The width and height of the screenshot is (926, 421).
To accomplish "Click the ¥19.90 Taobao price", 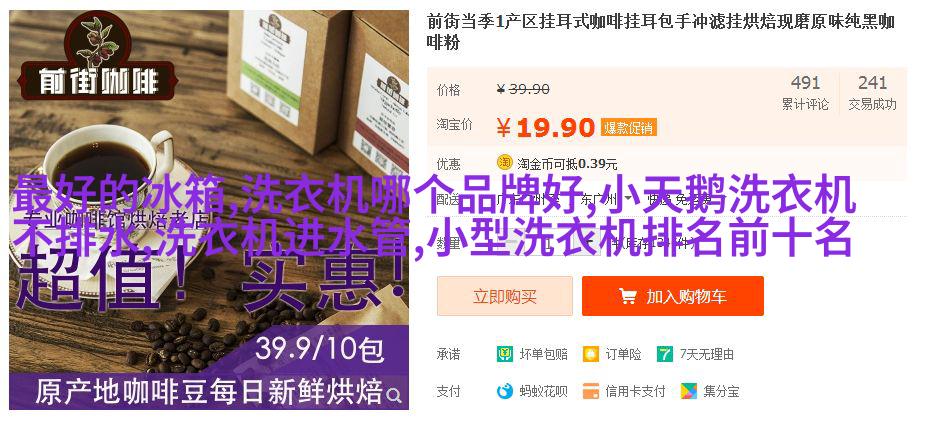I will tap(545, 128).
